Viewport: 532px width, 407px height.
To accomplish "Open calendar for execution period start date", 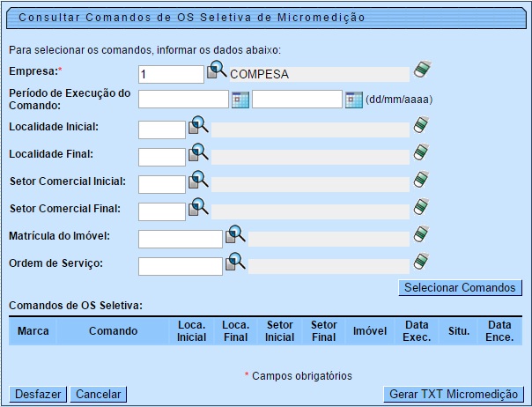I will point(240,99).
